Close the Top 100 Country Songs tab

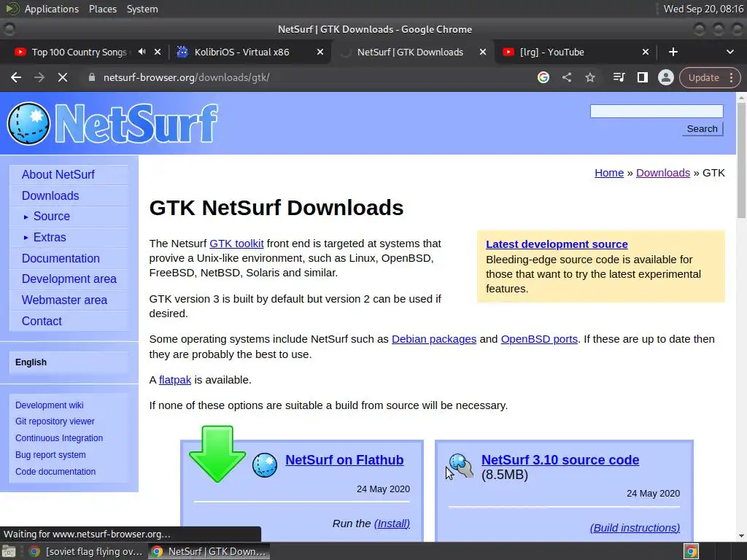(x=158, y=52)
